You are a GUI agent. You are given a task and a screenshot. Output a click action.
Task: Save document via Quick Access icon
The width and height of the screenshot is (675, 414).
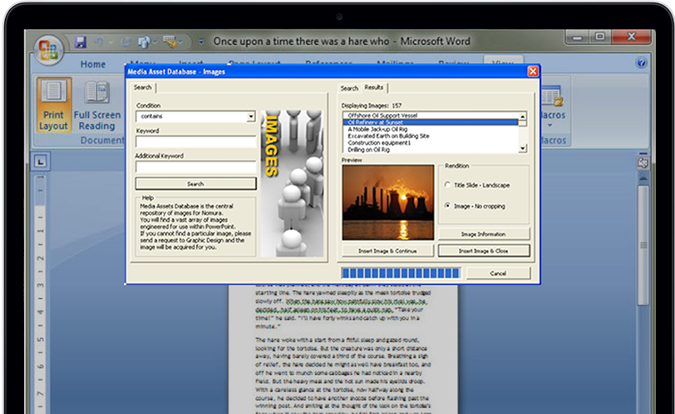(x=80, y=42)
